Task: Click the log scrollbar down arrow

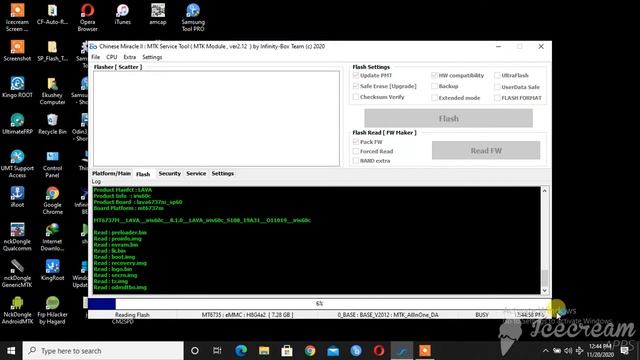Action: coord(545,290)
